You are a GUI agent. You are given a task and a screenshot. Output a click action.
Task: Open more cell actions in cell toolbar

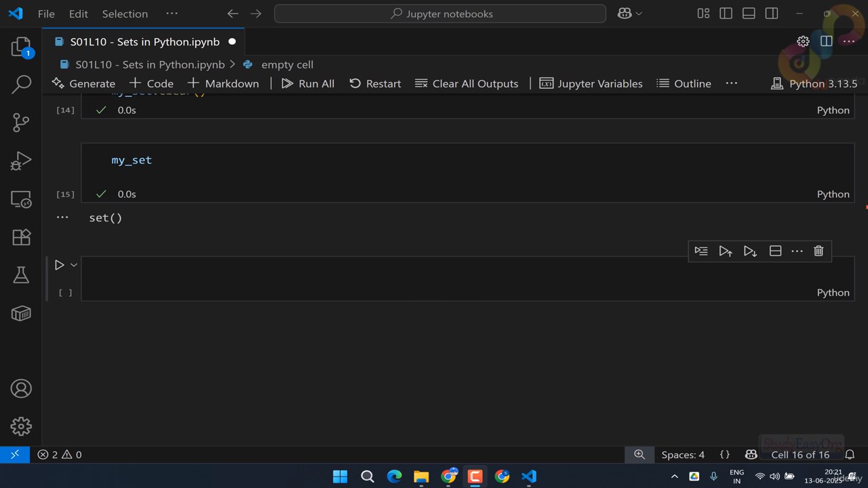[797, 251]
